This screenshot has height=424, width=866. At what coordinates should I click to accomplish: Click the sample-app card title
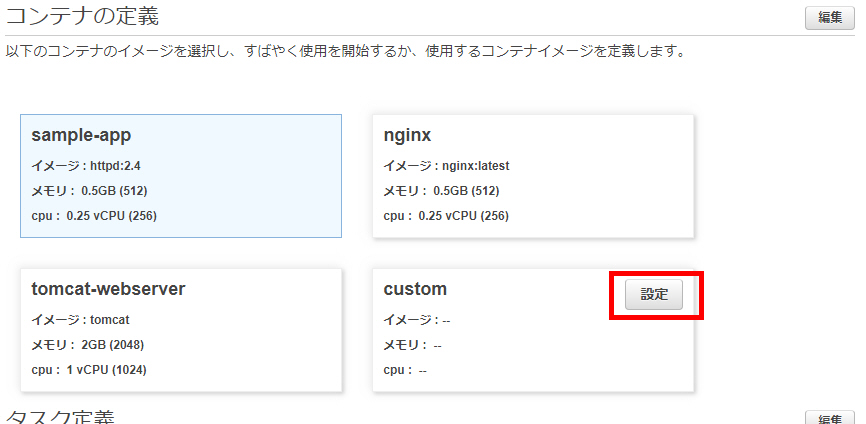click(81, 135)
